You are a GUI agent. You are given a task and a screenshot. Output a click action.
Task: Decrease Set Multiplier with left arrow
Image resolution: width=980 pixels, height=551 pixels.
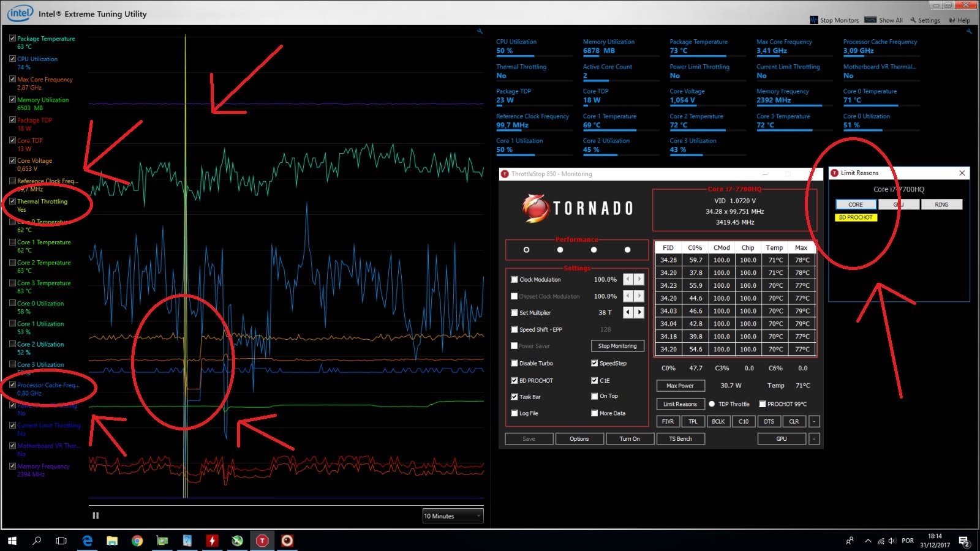pos(628,312)
